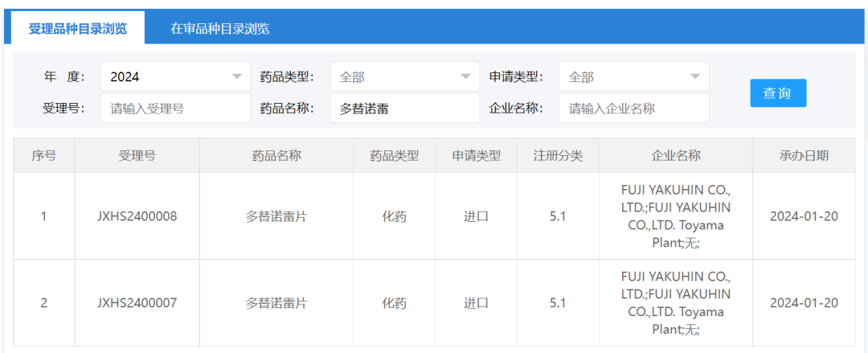Click the blue 查询 button
Screen dimensions: 868x353
coord(778,93)
